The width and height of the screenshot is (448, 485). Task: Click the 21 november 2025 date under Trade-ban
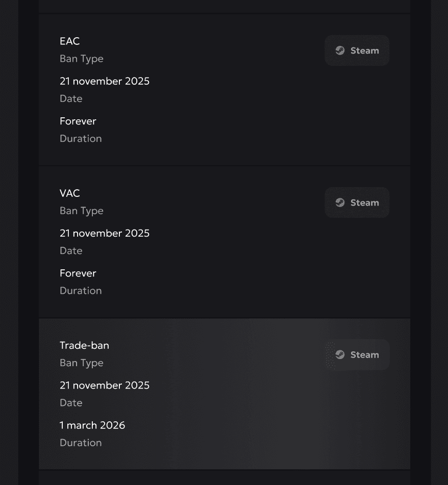point(104,385)
